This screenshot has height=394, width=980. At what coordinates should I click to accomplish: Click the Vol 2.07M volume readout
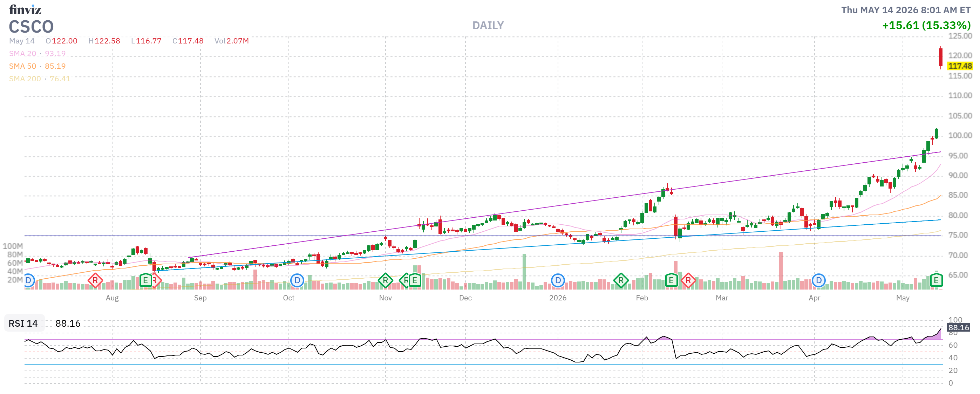[x=231, y=41]
